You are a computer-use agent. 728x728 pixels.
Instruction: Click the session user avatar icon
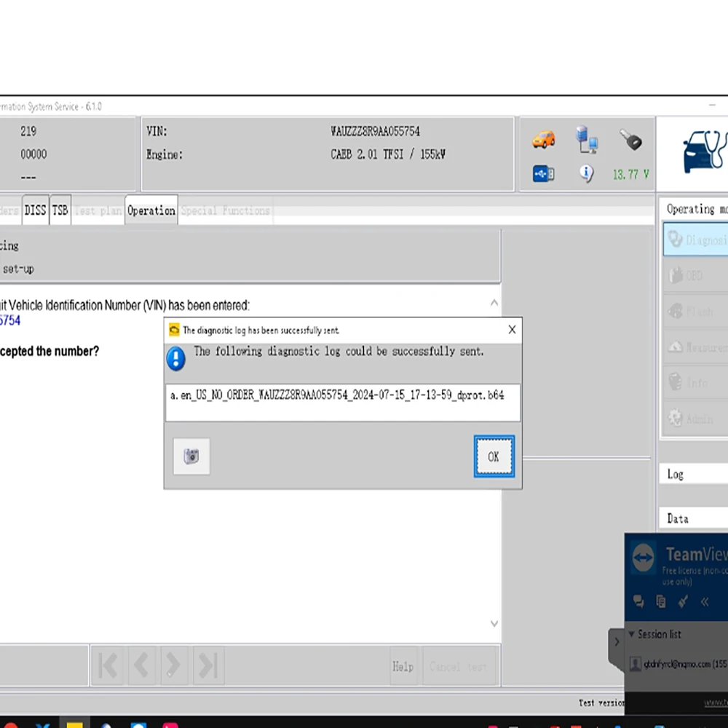pyautogui.click(x=635, y=664)
